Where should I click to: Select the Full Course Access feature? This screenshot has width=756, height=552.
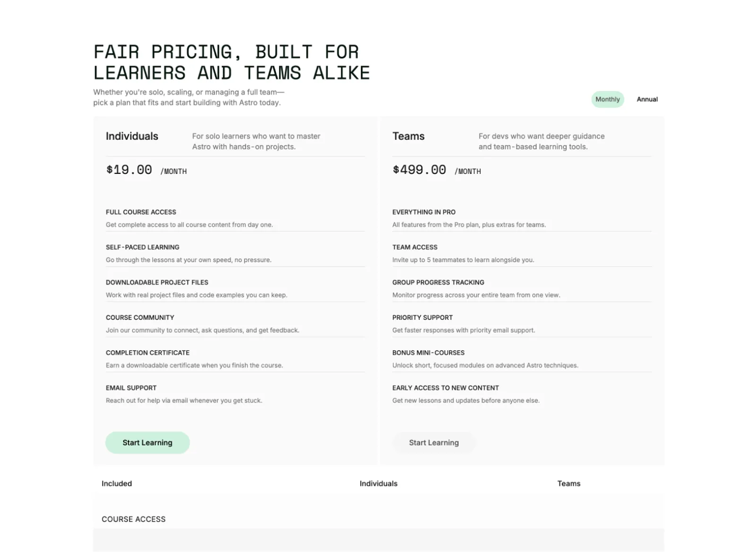pyautogui.click(x=141, y=212)
